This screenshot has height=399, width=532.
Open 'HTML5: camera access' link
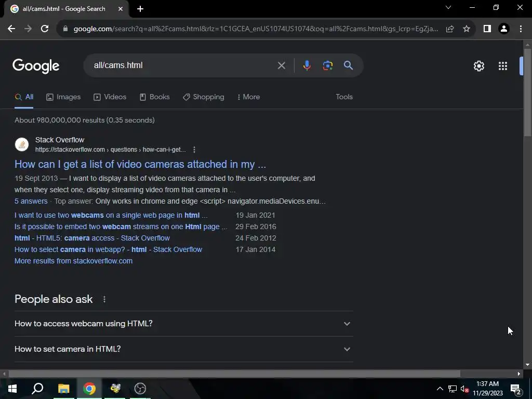coord(92,238)
